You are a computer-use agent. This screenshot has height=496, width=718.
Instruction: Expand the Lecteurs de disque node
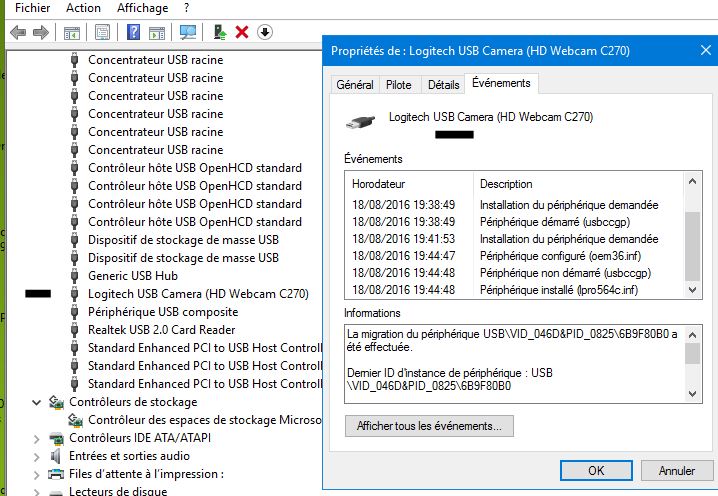tap(37, 492)
